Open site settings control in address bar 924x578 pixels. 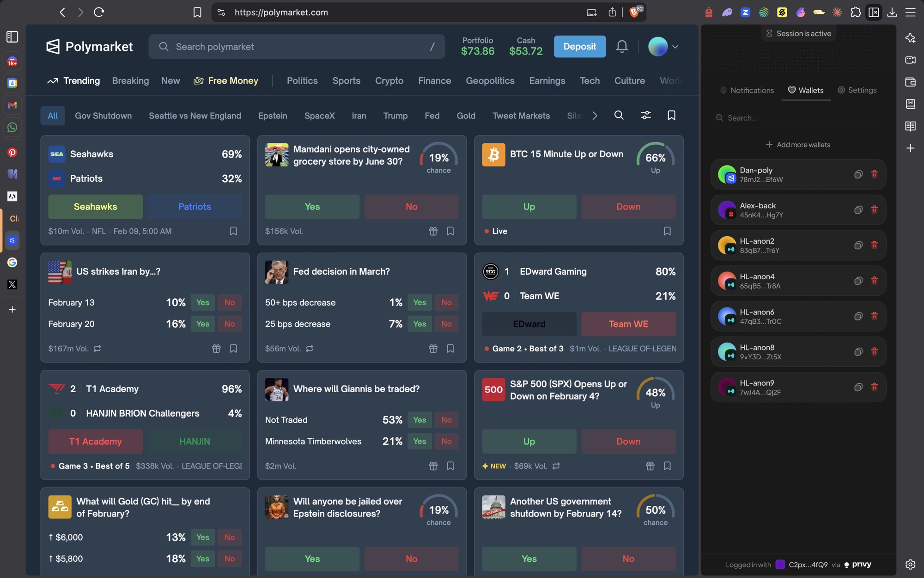click(221, 12)
